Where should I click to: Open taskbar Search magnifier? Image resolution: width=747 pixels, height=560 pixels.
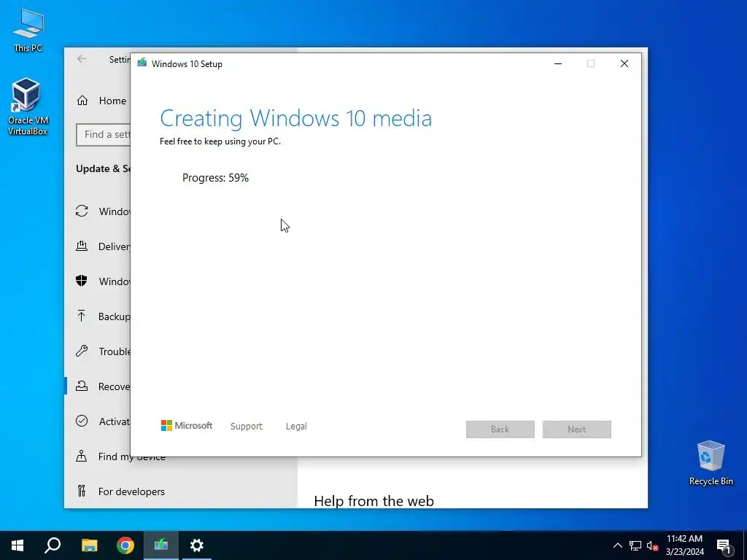pyautogui.click(x=53, y=545)
